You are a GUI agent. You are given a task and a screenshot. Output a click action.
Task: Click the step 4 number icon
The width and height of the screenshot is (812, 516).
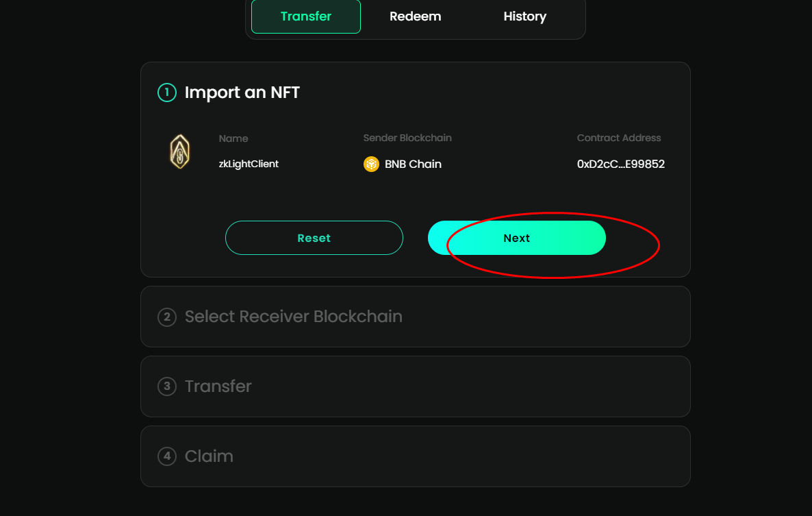[x=167, y=456]
